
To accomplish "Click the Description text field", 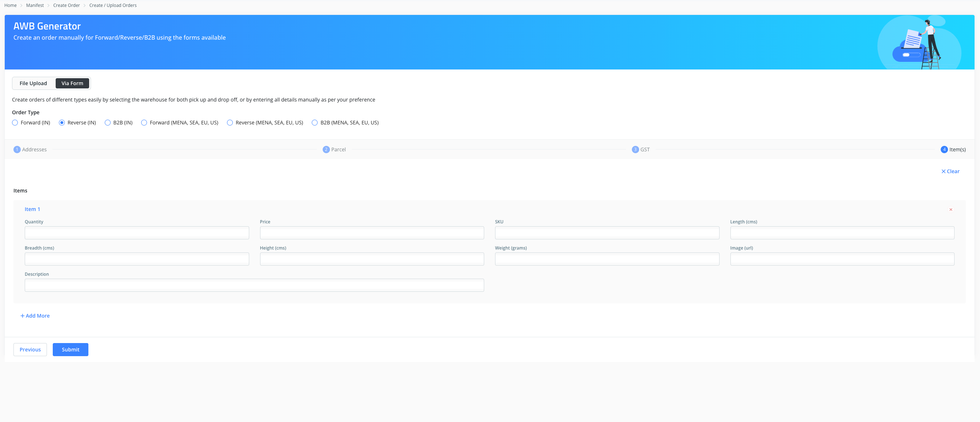I will [x=254, y=285].
